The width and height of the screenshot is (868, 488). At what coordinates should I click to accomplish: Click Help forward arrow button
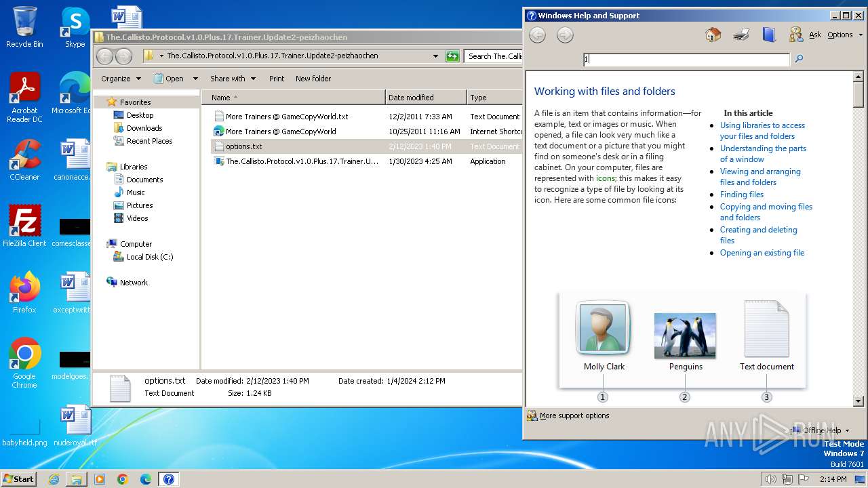tap(565, 35)
